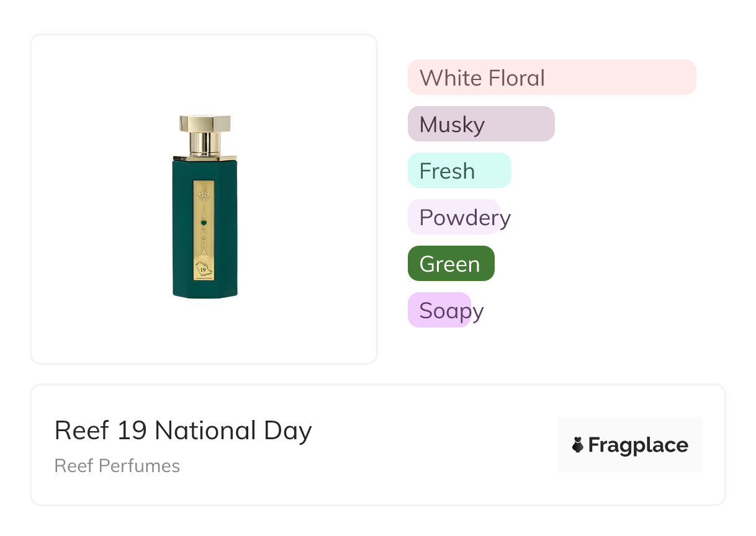The width and height of the screenshot is (756, 536).
Task: Click the Saudi map emblem numbered 19
Action: click(x=204, y=269)
